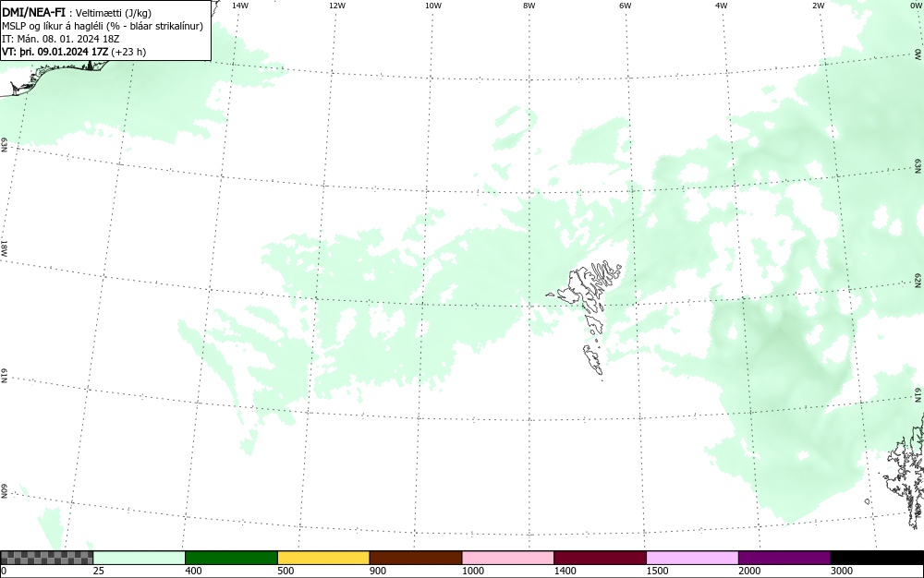This screenshot has height=578, width=924.
Task: Click the yellow 500–900 legend swatch
Action: pos(323,558)
